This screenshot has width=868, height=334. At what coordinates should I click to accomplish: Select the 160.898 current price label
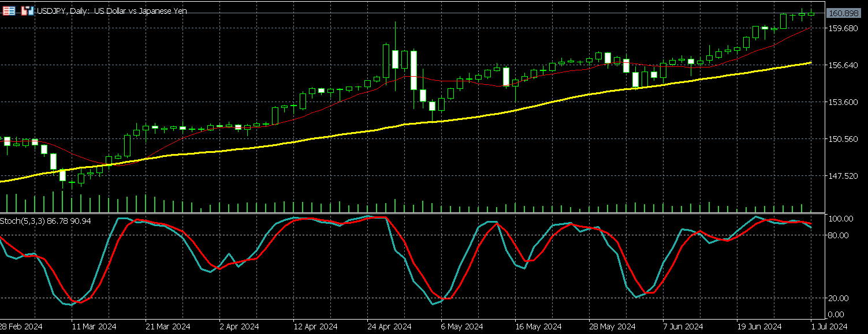pos(845,13)
